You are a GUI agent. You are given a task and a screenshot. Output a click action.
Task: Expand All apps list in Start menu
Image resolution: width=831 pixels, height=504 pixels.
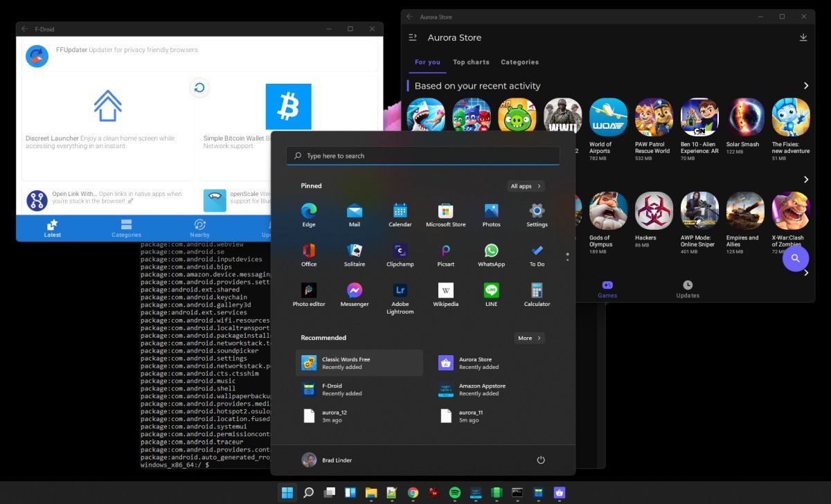[526, 186]
